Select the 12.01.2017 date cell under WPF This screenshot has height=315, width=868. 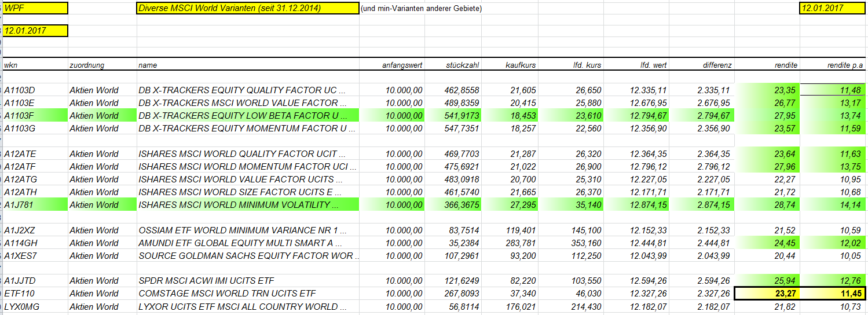click(x=35, y=31)
